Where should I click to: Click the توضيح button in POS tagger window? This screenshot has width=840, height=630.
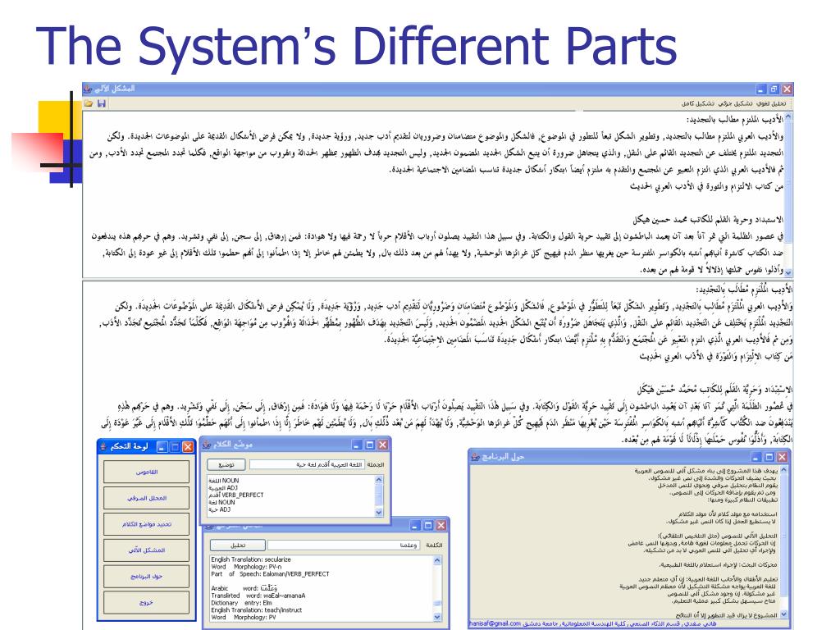(x=226, y=464)
